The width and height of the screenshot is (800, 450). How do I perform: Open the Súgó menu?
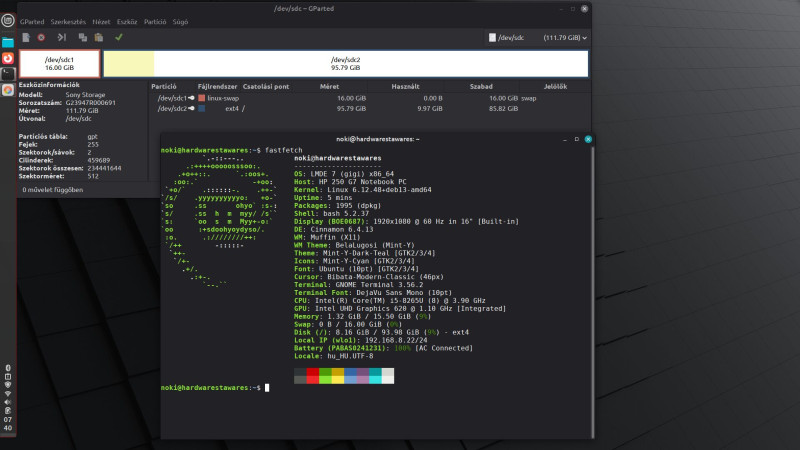(180, 22)
